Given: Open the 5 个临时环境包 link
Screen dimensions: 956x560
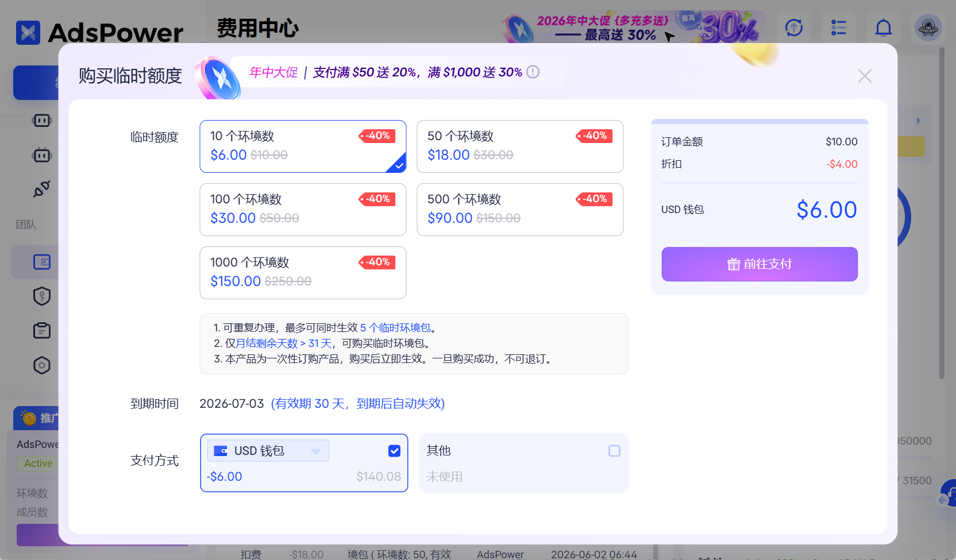Looking at the screenshot, I should click(395, 327).
